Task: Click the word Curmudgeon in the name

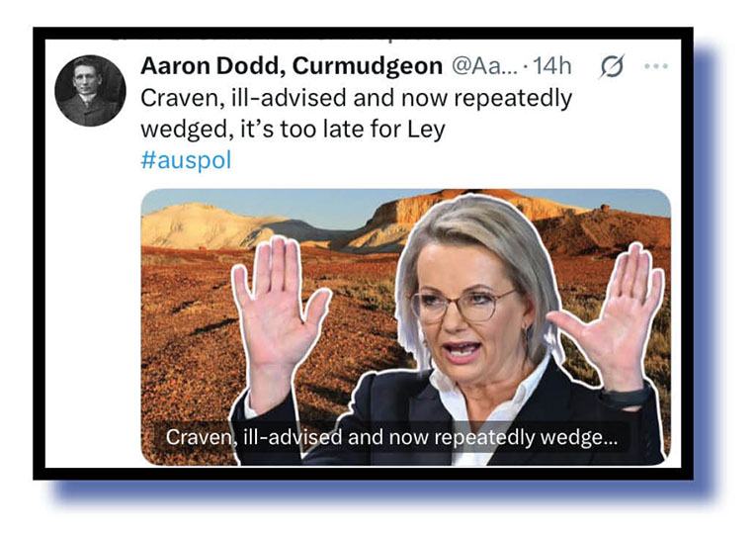Action: 368,67
